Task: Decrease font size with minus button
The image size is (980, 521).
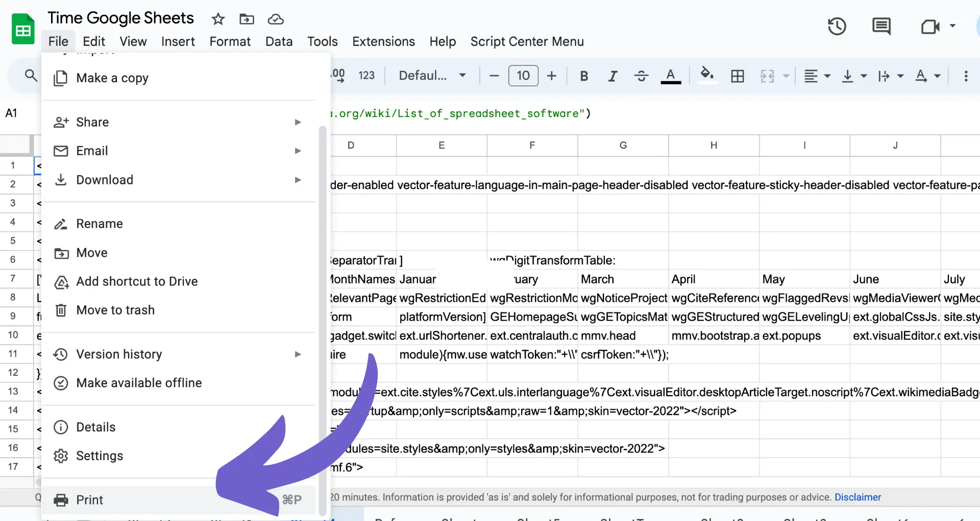Action: click(x=494, y=76)
